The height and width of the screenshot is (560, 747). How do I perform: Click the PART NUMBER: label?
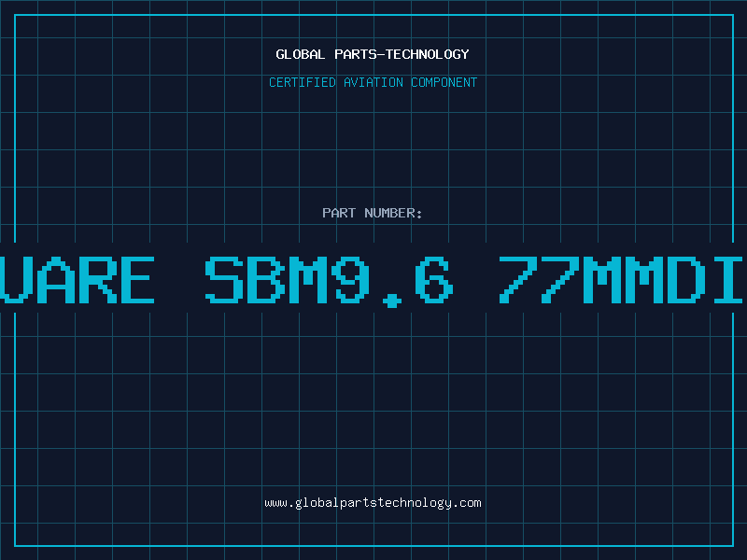372,213
